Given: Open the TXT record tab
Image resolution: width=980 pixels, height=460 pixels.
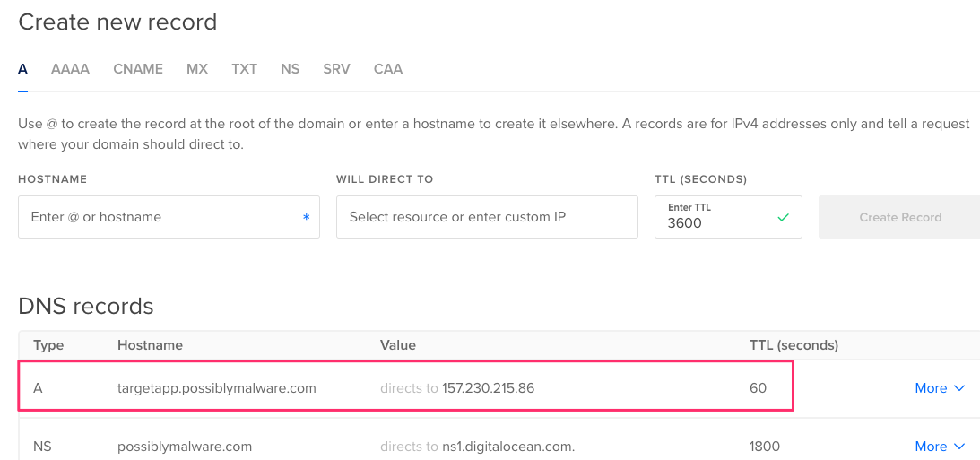Looking at the screenshot, I should point(245,69).
